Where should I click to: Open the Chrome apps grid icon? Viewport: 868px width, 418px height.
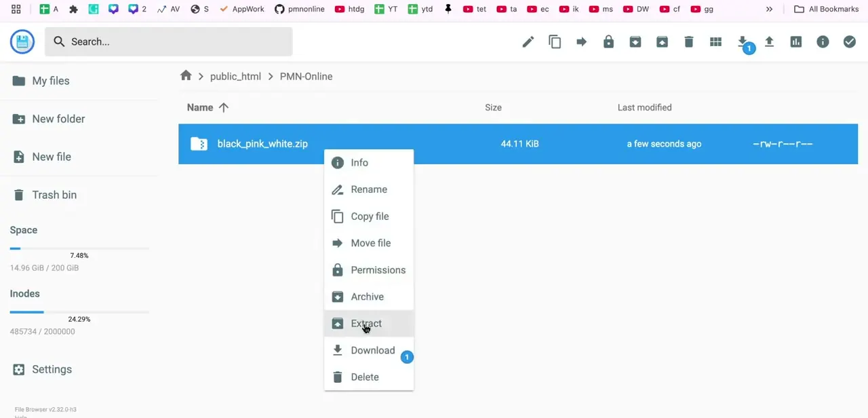pos(16,9)
